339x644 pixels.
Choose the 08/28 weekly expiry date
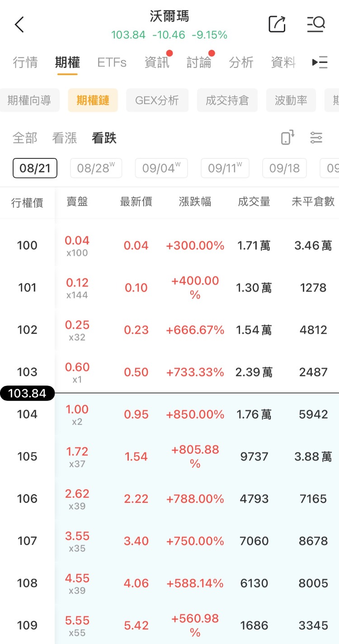(x=96, y=168)
